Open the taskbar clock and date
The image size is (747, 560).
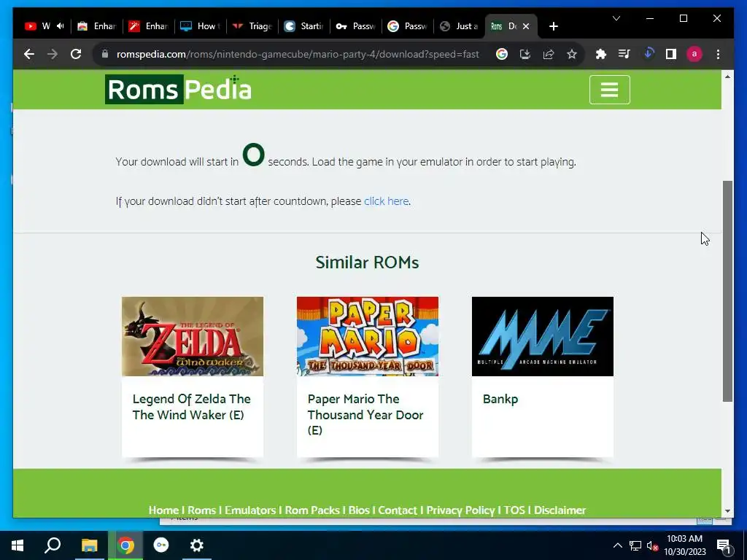pyautogui.click(x=684, y=545)
